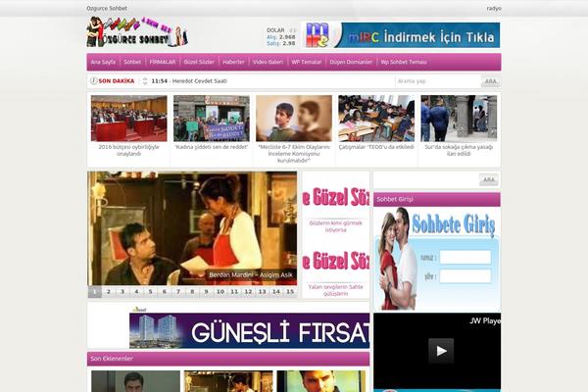
Task: Open the Yalan sevgilerin Sahte gülüşlerin quote
Action: pyautogui.click(x=335, y=290)
